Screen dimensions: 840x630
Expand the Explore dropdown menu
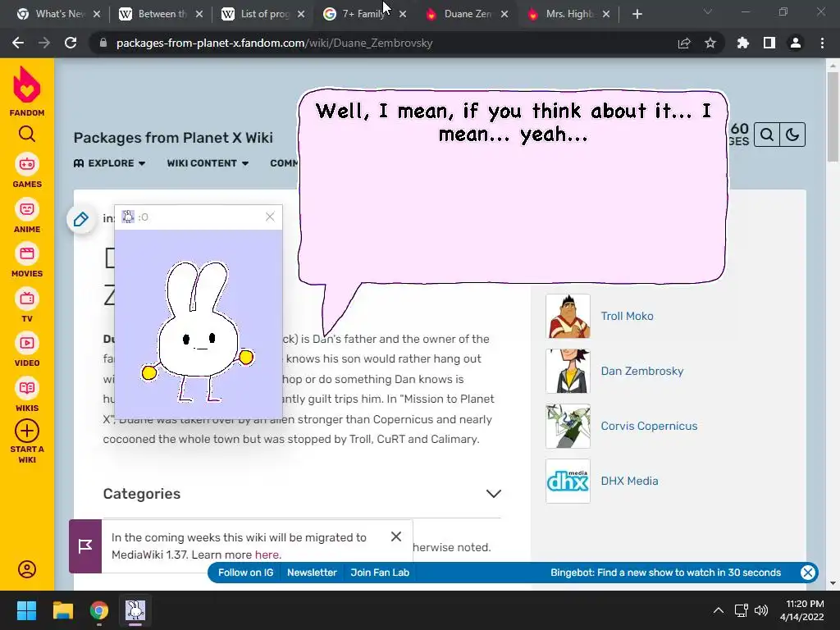pyautogui.click(x=109, y=163)
